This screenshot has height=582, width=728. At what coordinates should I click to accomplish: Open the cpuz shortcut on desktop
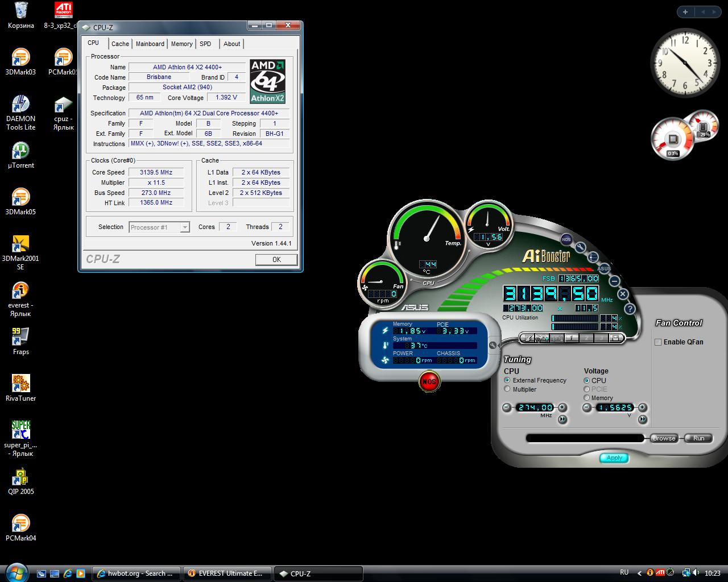pyautogui.click(x=63, y=113)
